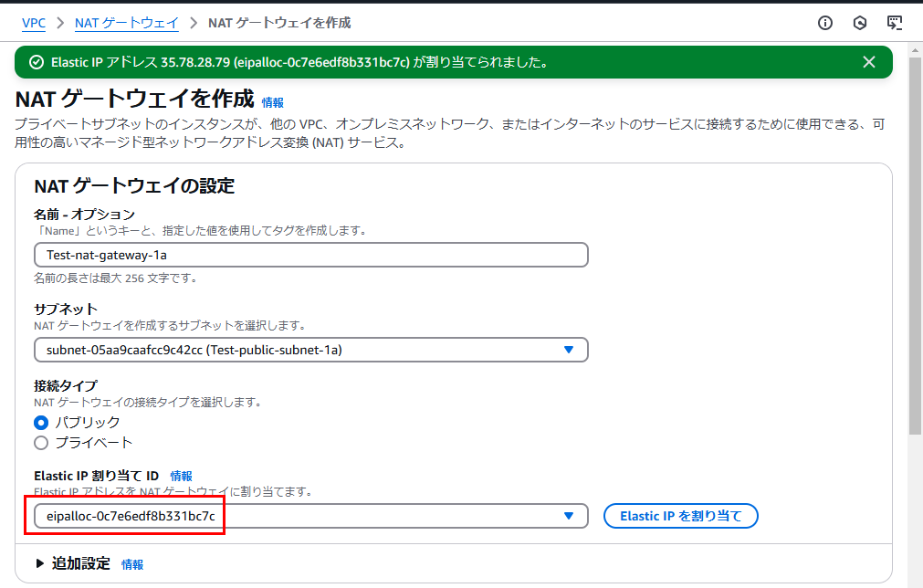Click the NAT ゲートウェイの設定 heading

coord(135,186)
